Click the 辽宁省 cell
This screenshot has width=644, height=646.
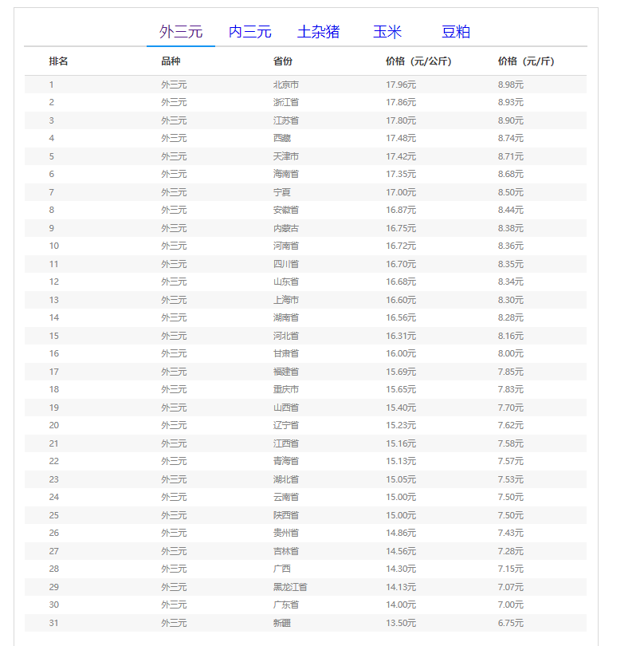(x=286, y=425)
